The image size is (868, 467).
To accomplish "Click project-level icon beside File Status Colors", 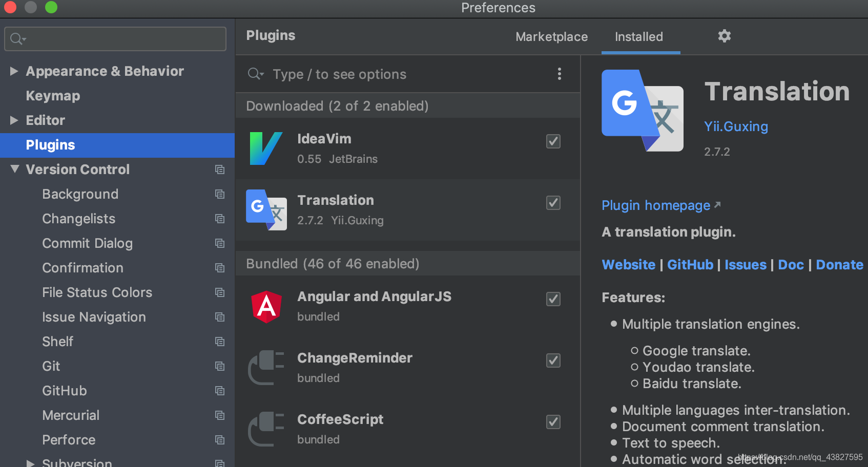I will pyautogui.click(x=220, y=292).
